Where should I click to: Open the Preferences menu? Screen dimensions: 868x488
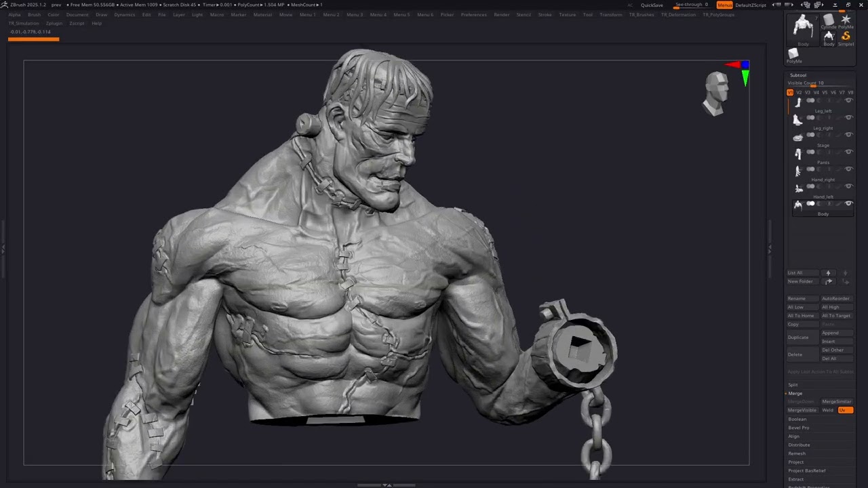(473, 14)
